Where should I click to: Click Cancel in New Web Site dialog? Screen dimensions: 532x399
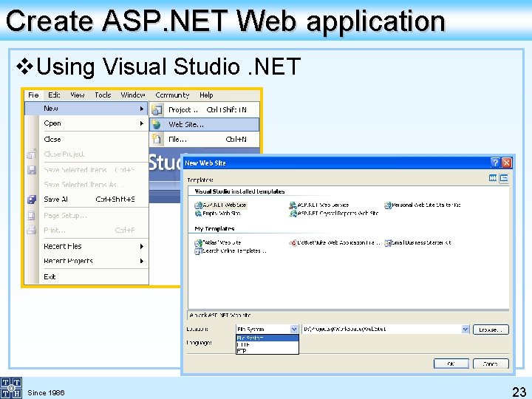491,364
